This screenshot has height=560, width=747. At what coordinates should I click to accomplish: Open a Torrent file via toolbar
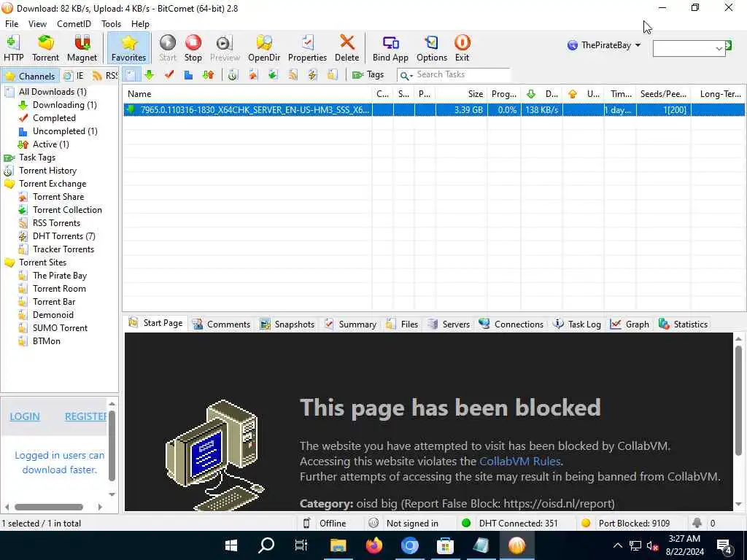(x=45, y=48)
